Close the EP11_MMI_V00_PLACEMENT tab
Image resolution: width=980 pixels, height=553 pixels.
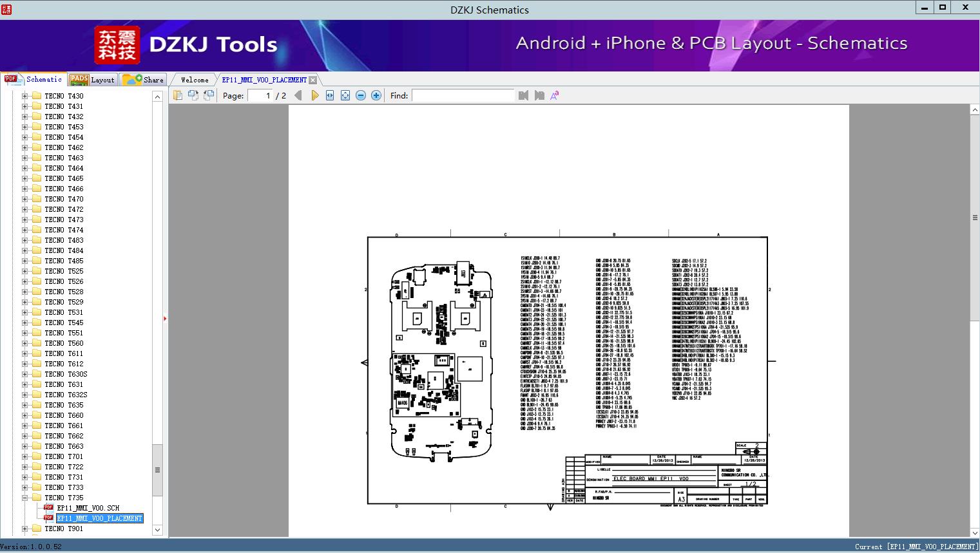tap(312, 80)
